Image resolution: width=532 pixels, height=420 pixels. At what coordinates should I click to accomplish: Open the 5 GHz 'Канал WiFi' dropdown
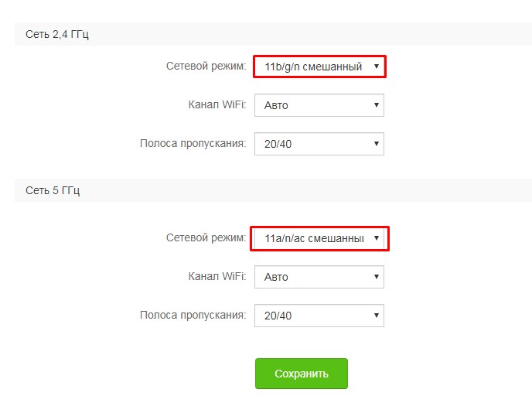coord(319,276)
